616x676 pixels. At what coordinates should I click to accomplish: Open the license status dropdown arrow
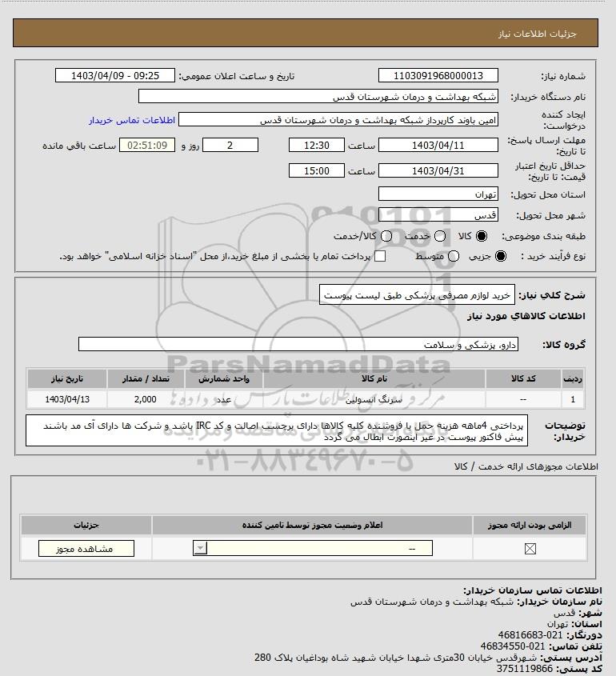click(200, 548)
